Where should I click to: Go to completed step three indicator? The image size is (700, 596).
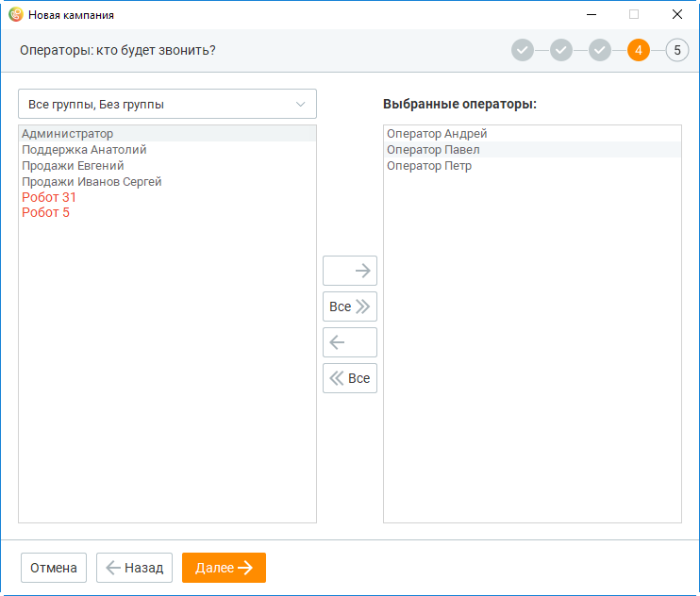600,50
